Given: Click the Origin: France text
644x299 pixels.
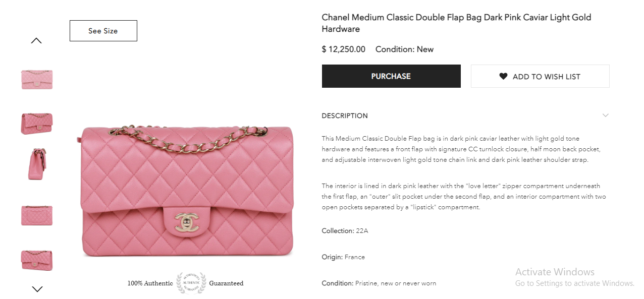Looking at the screenshot, I should point(343,257).
